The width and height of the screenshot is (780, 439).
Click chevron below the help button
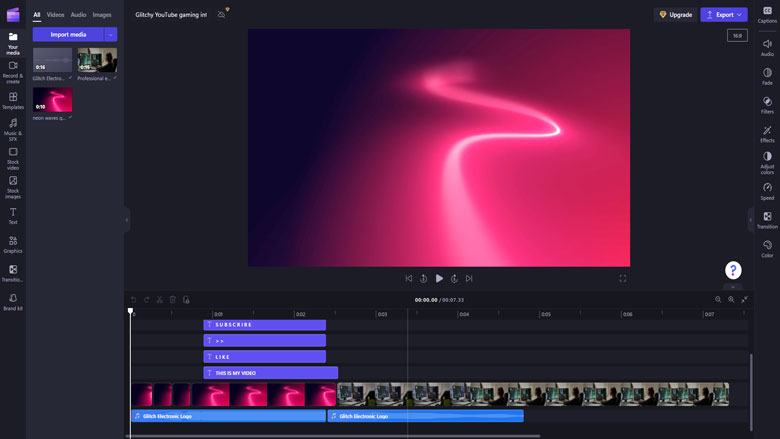tap(733, 287)
